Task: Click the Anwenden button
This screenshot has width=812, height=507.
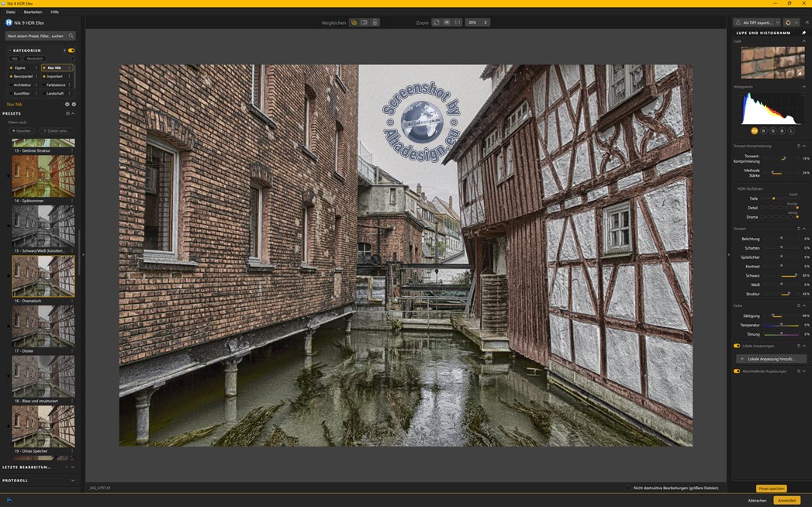Action: tap(786, 501)
